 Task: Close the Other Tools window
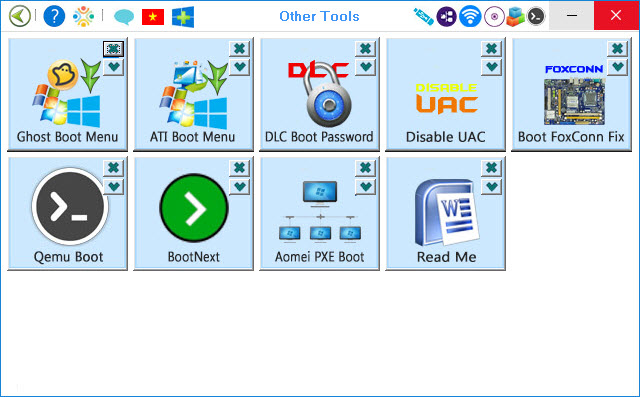[616, 16]
